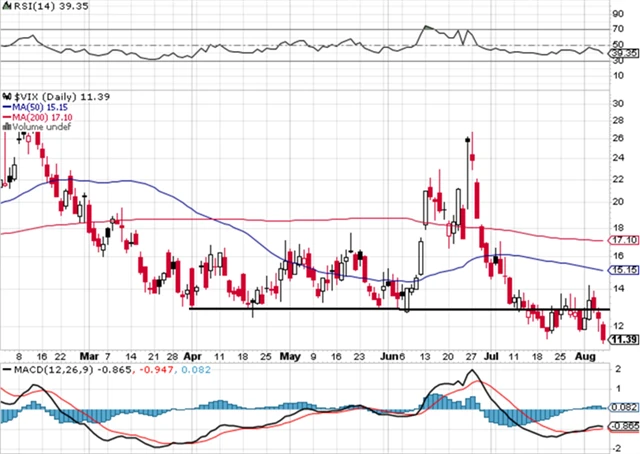Click the red MA(200) legend line marker
Viewport: 640px width, 454px height.
[6, 115]
